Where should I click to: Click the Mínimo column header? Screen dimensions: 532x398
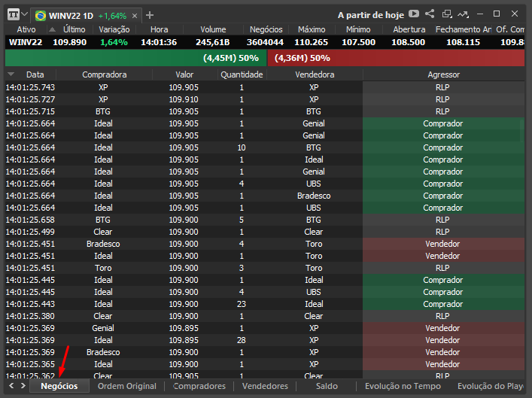358,29
